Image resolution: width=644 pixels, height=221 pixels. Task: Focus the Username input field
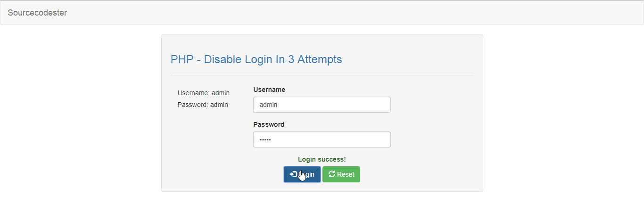pos(322,105)
